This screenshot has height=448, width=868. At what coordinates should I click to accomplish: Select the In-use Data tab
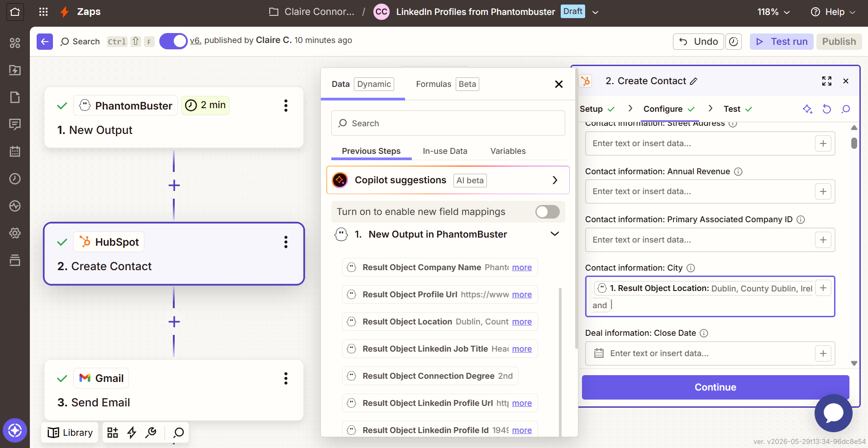445,151
